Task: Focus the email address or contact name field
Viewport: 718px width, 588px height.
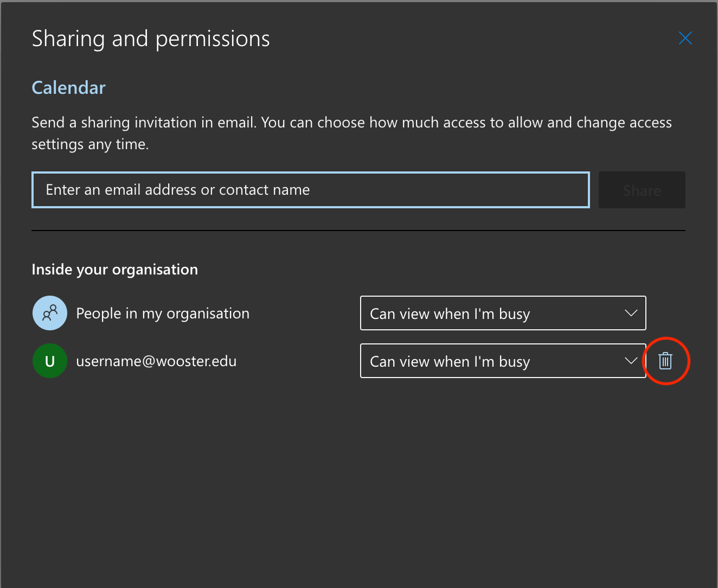Action: click(x=310, y=190)
